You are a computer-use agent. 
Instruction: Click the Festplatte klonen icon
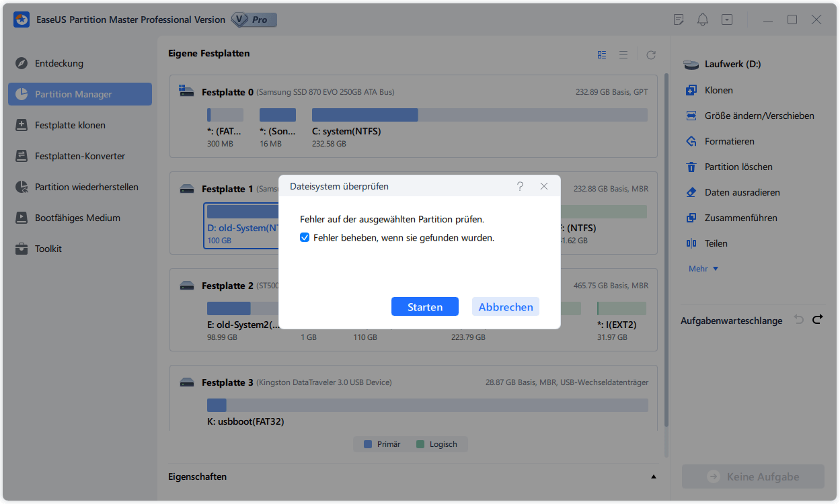point(22,125)
